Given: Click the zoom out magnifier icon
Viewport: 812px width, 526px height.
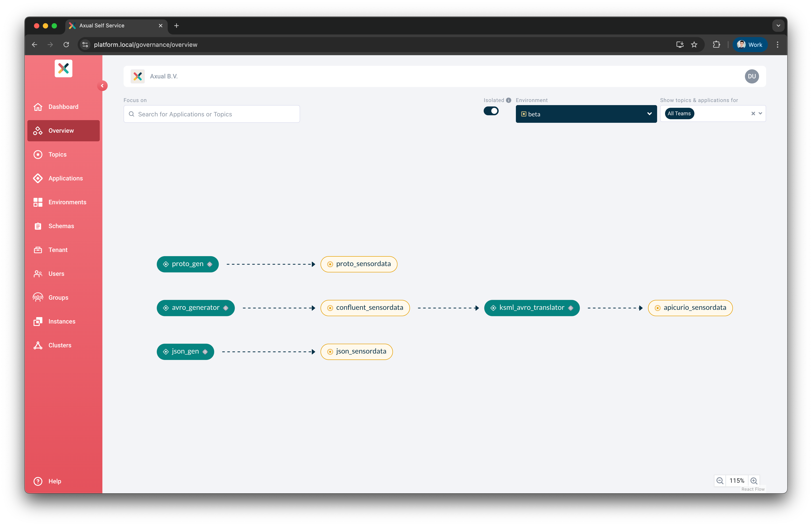Looking at the screenshot, I should point(720,481).
